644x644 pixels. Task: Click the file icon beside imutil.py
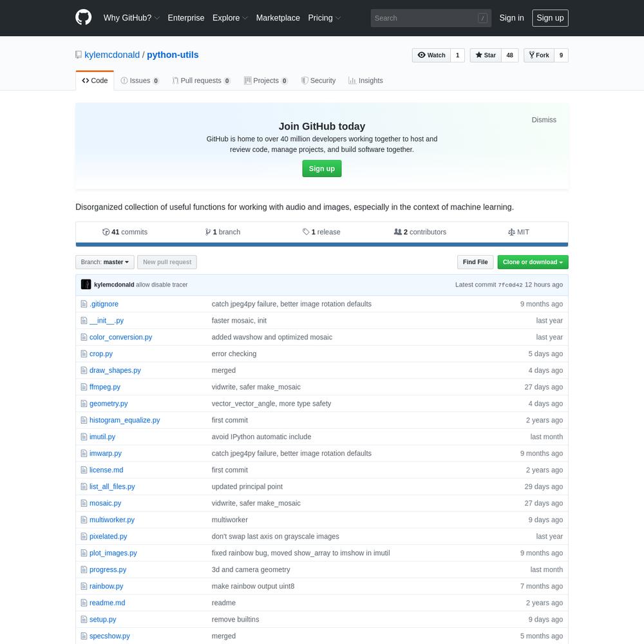coord(84,437)
